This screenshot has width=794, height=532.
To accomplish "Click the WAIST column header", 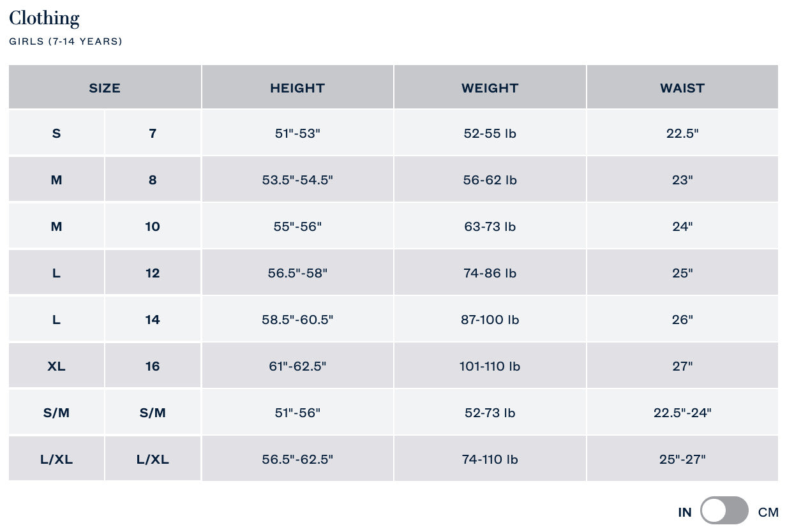I will point(682,88).
